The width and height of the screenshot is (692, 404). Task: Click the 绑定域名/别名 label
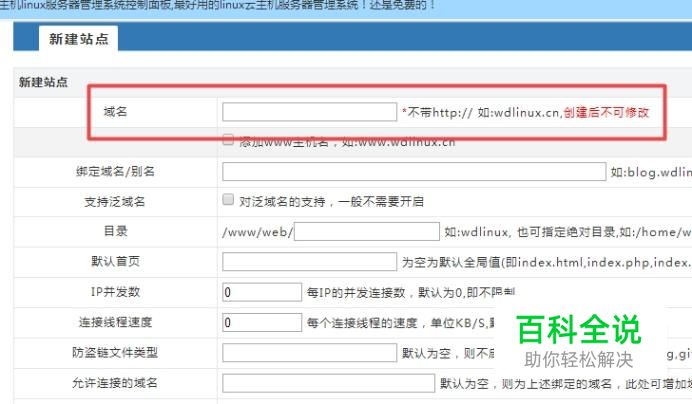[x=115, y=171]
